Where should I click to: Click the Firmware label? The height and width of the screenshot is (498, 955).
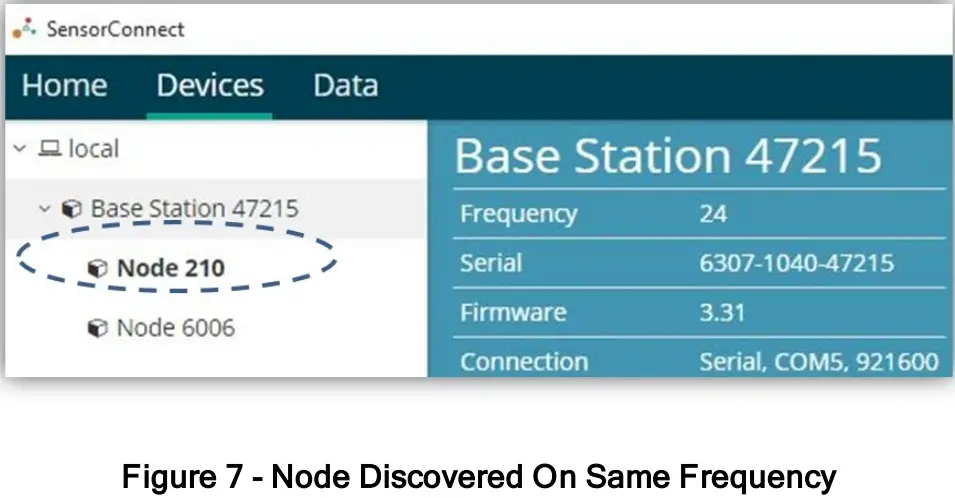[x=513, y=312]
